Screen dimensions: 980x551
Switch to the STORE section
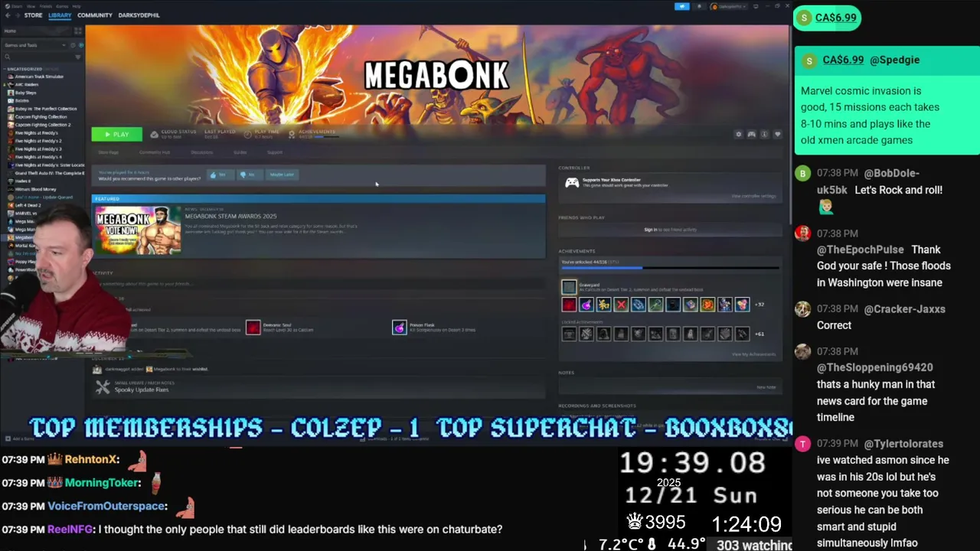coord(33,15)
